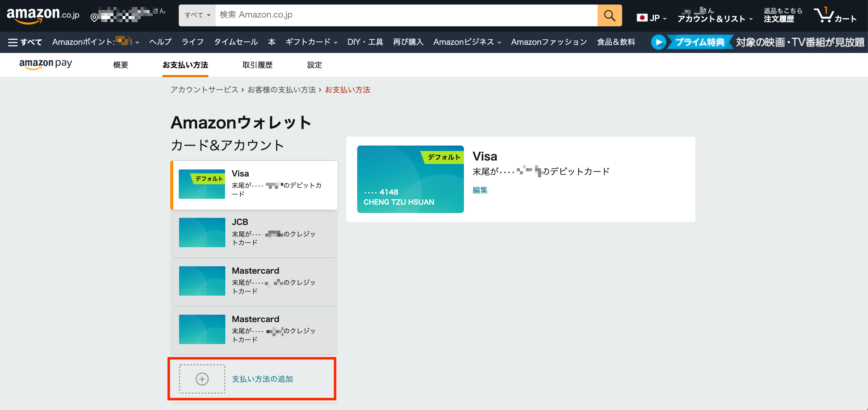Click 再び購入 navigation item
Image resolution: width=868 pixels, height=410 pixels.
[x=408, y=42]
